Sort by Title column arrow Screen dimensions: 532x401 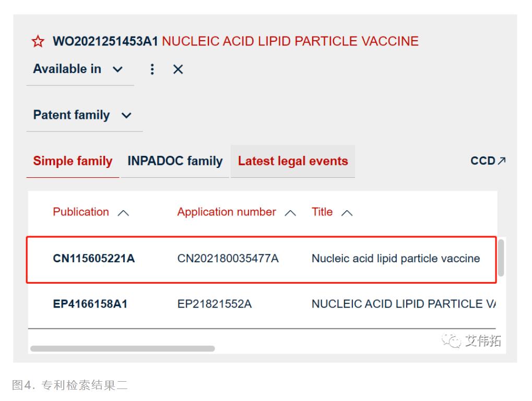pos(347,213)
